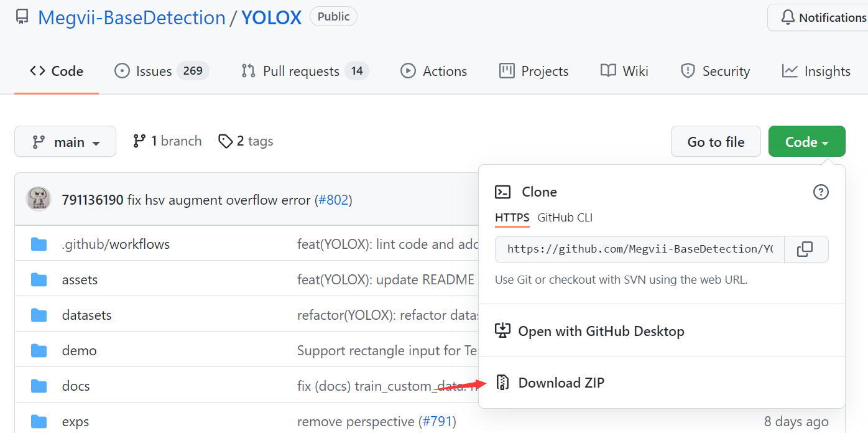868x433 pixels.
Task: Click the folder icon next to demo
Action: (x=39, y=350)
